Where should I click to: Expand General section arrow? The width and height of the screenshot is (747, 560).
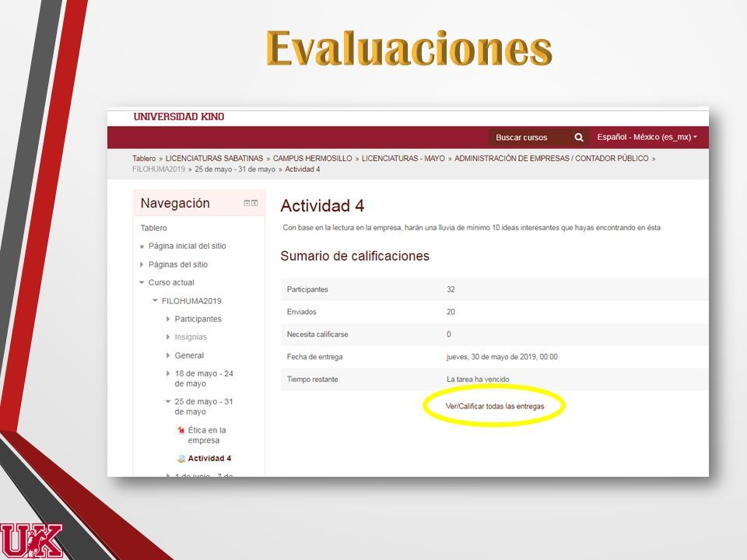point(168,355)
